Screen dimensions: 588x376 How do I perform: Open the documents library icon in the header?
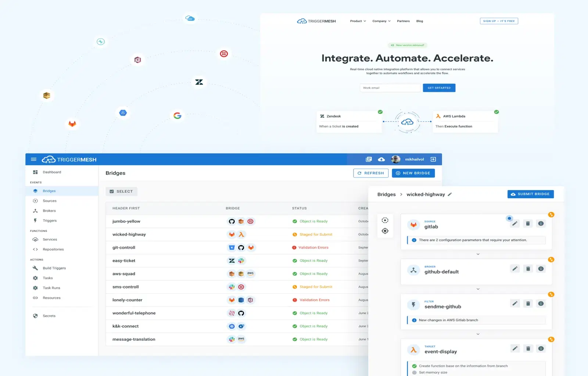pos(369,159)
